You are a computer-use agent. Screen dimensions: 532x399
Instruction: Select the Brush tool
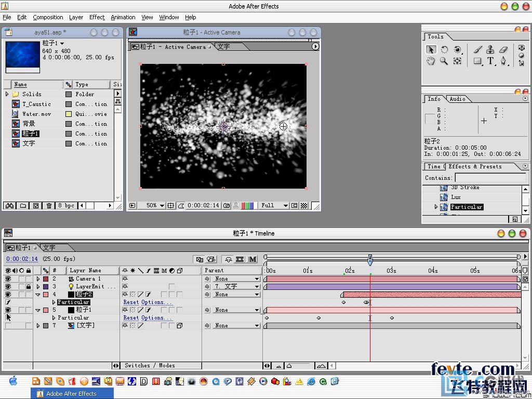pos(478,49)
